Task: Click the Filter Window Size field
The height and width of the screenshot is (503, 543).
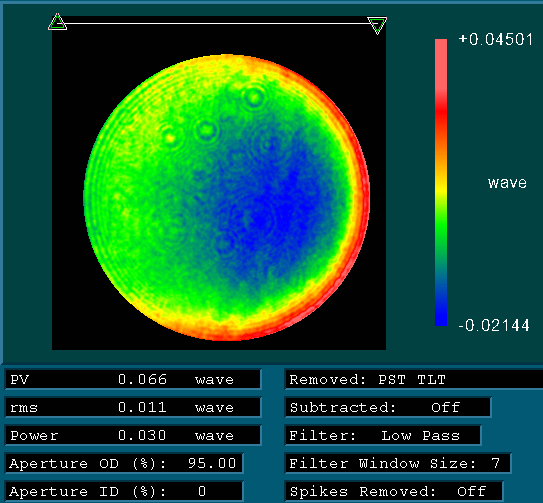Action: (x=398, y=463)
